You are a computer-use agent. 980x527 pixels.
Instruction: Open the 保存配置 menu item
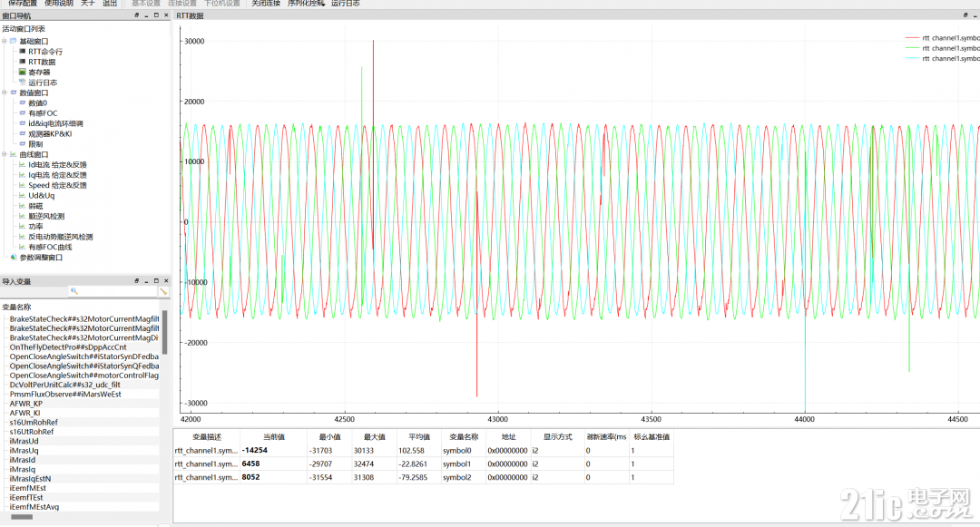pyautogui.click(x=23, y=3)
